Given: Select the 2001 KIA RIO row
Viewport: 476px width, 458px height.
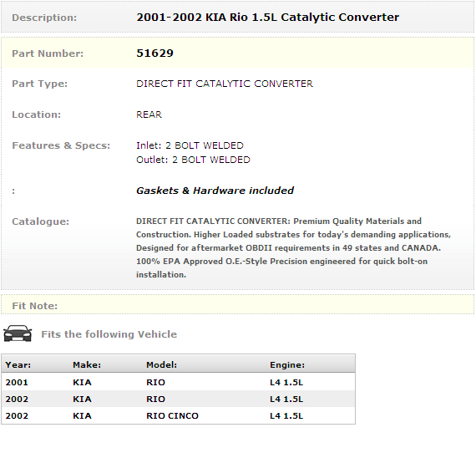Looking at the screenshot, I should coord(178,382).
